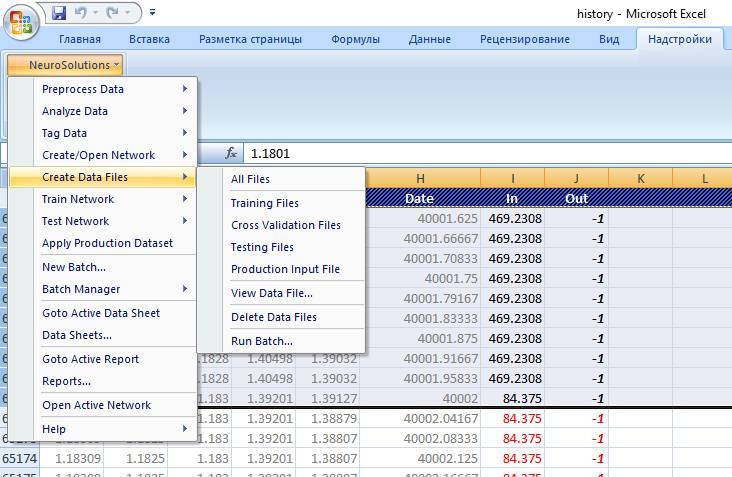Image resolution: width=732 pixels, height=477 pixels.
Task: Choose Run Batch... in the submenu
Action: (281, 341)
